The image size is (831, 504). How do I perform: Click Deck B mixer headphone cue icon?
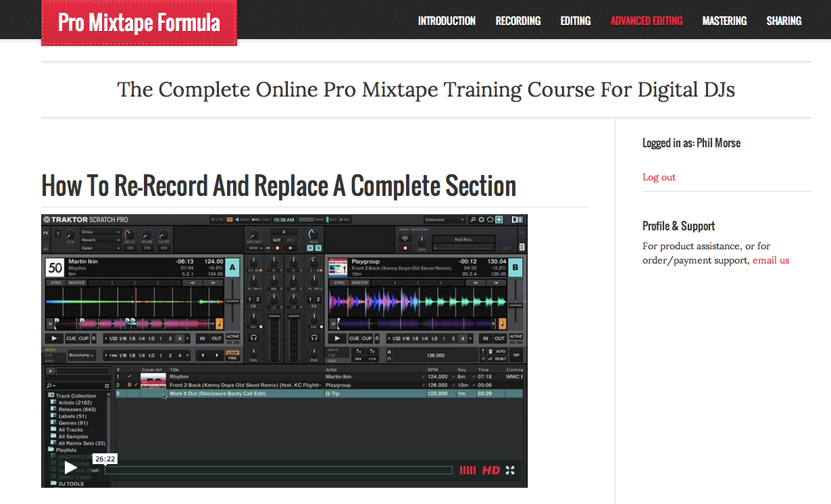click(313, 337)
